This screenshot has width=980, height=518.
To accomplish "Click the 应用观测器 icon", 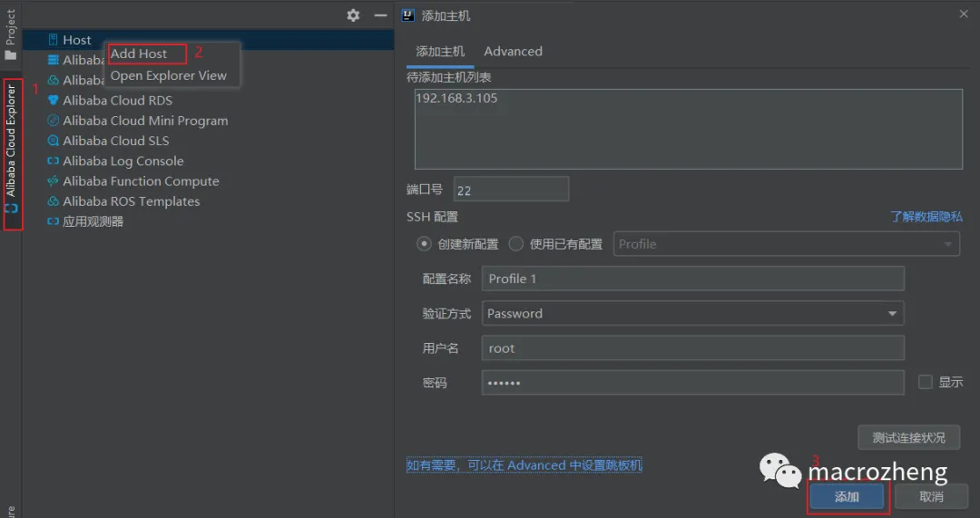I will 54,221.
